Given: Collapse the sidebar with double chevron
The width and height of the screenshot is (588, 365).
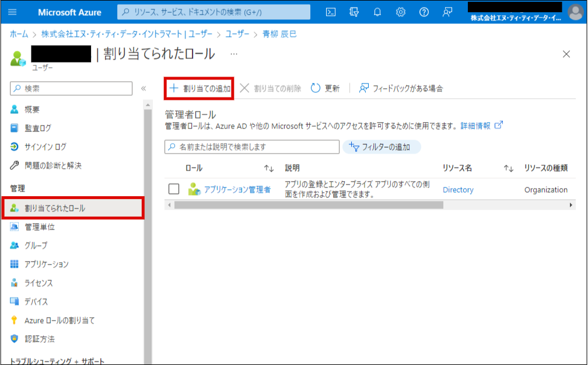Looking at the screenshot, I should pos(143,88).
